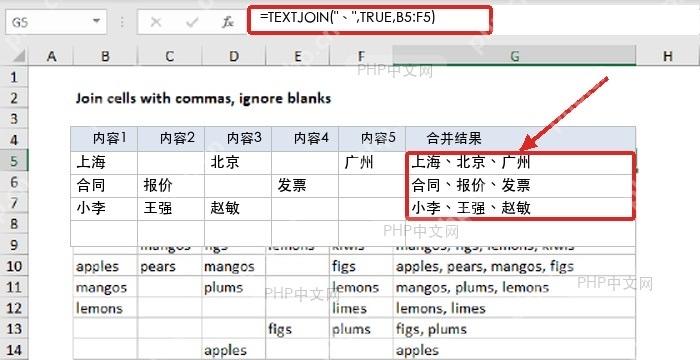700x360 pixels.
Task: Select row 2 header
Action: [14, 98]
